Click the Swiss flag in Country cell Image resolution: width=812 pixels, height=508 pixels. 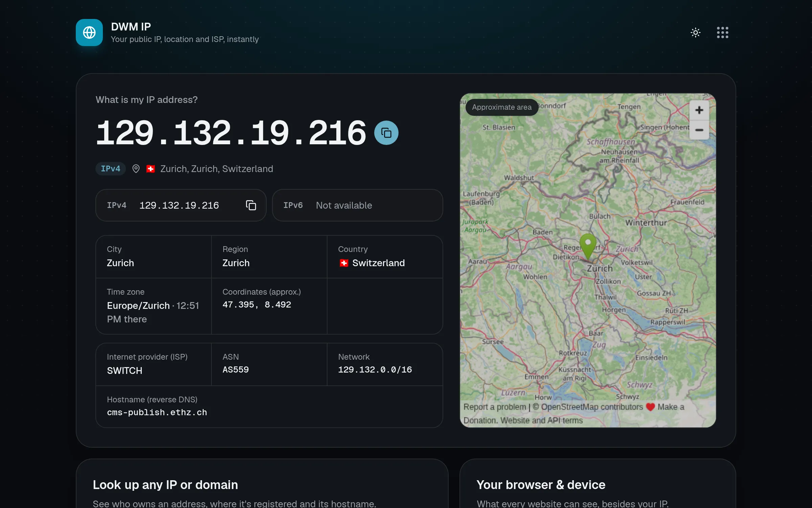(344, 263)
